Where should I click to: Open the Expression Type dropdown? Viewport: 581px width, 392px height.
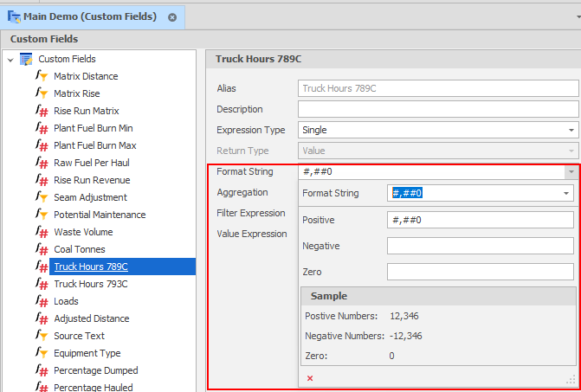tap(571, 130)
